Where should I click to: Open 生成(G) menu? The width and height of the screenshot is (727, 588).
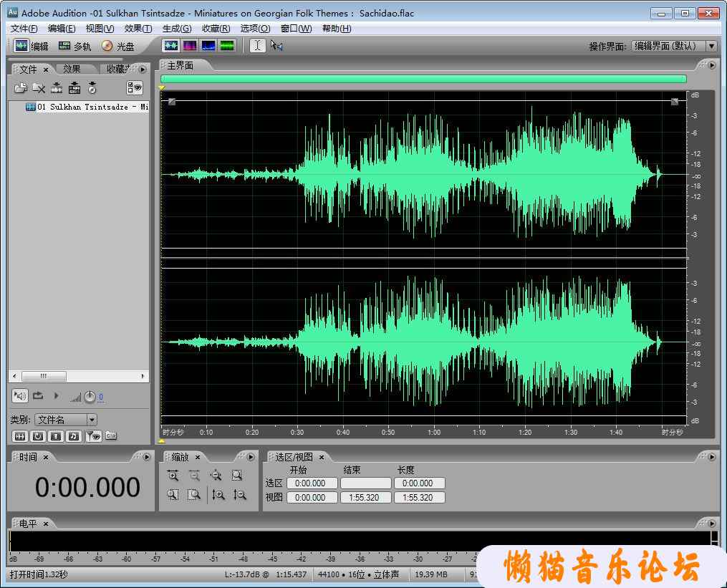(x=177, y=29)
